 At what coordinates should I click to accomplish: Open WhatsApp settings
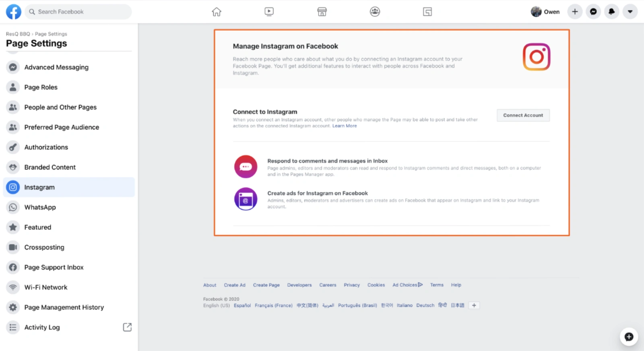tap(69, 207)
